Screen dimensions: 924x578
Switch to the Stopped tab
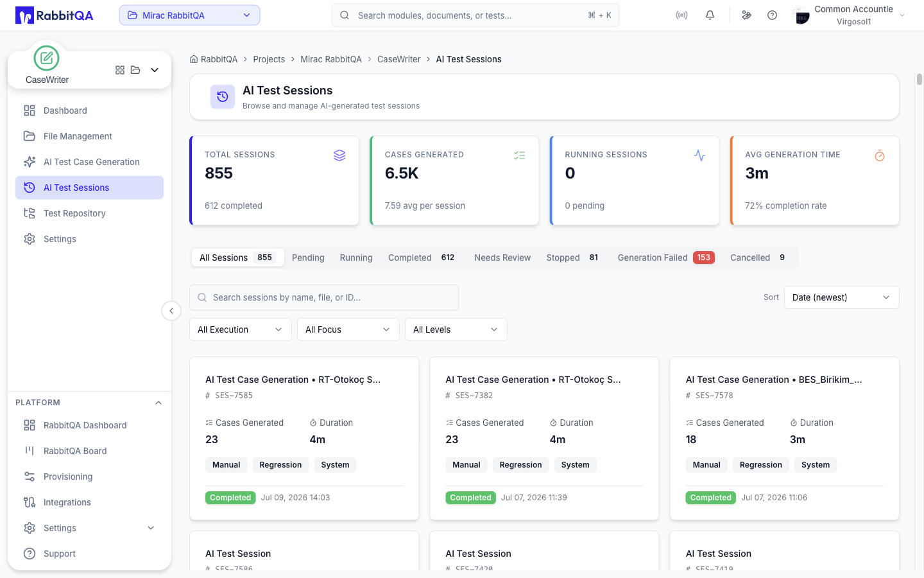coord(574,258)
